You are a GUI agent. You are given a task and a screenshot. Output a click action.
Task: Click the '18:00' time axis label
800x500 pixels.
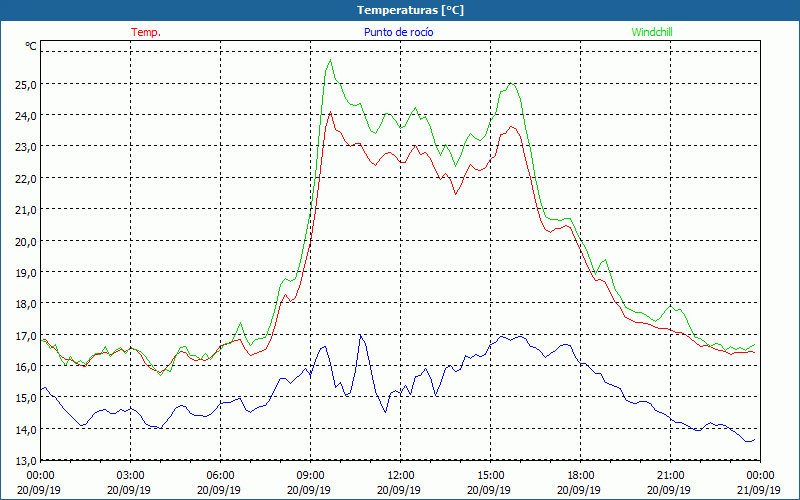(581, 475)
